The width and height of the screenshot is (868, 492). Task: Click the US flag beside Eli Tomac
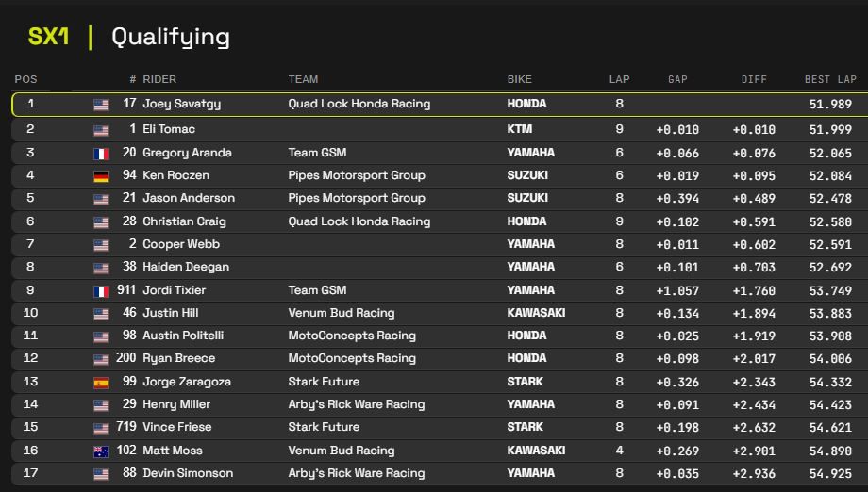click(101, 129)
